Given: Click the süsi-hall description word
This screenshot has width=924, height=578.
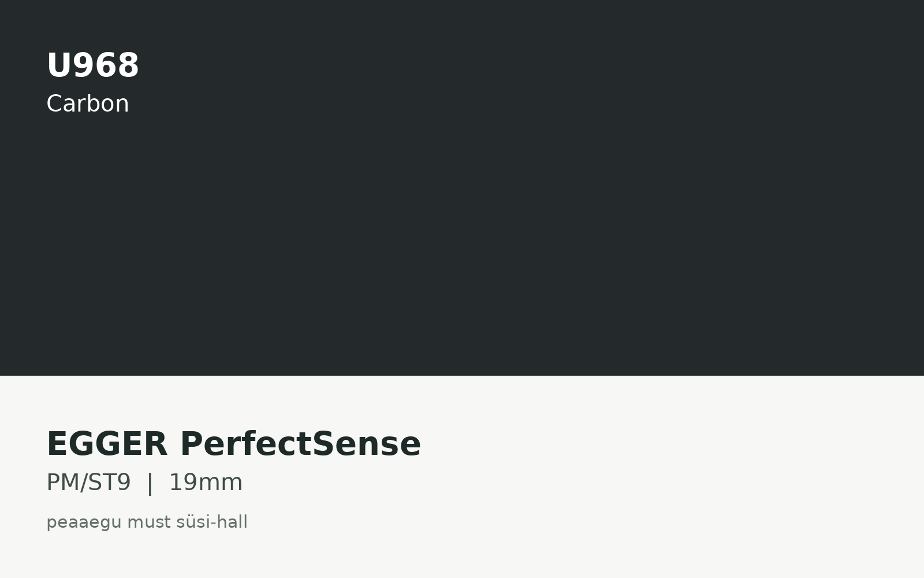Looking at the screenshot, I should tap(212, 522).
